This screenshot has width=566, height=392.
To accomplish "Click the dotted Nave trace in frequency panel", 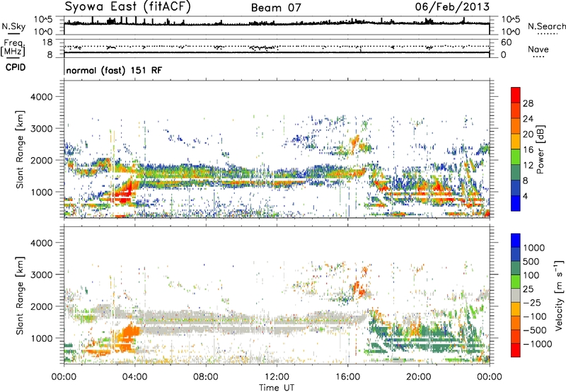I will 277,47.
